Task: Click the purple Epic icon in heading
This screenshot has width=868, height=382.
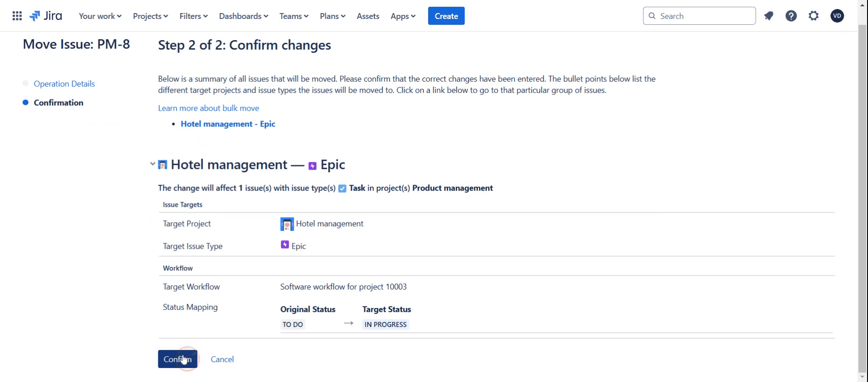Action: 312,166
